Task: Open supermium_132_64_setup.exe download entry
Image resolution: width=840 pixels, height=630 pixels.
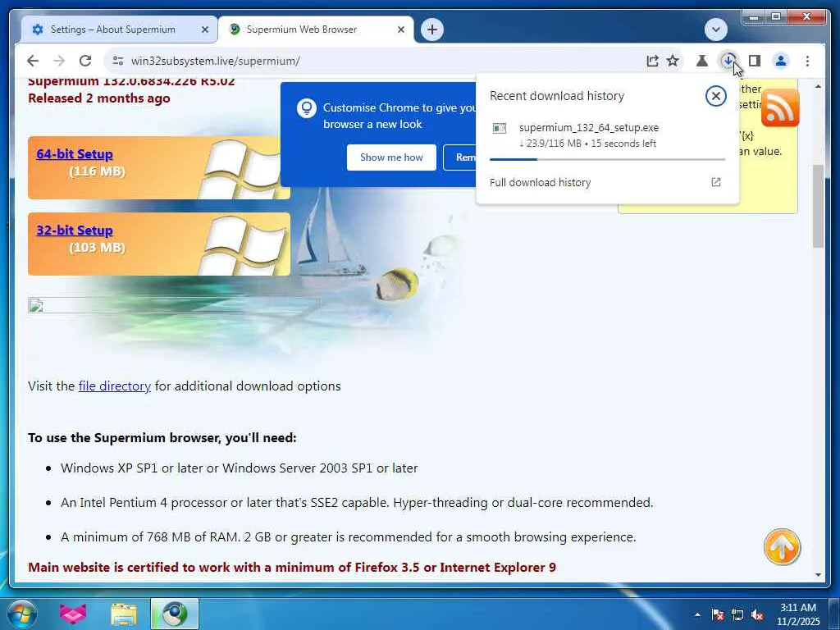Action: (608, 135)
